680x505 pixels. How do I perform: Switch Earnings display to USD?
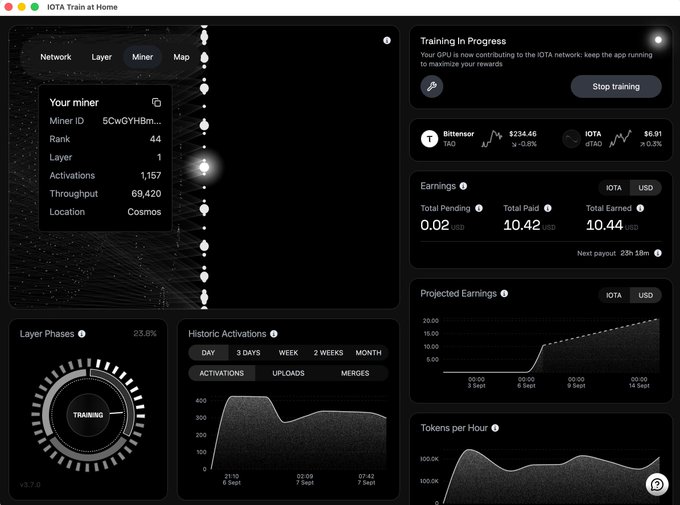(x=645, y=188)
